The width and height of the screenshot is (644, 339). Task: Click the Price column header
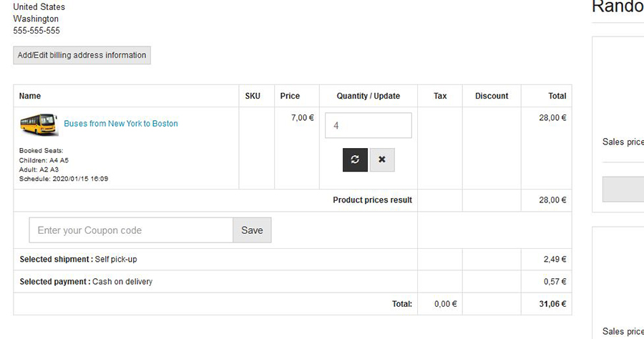tap(290, 96)
